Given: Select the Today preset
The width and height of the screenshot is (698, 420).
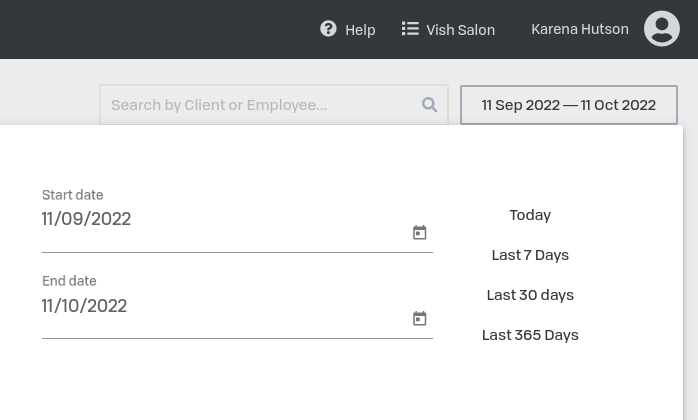Looking at the screenshot, I should [530, 215].
